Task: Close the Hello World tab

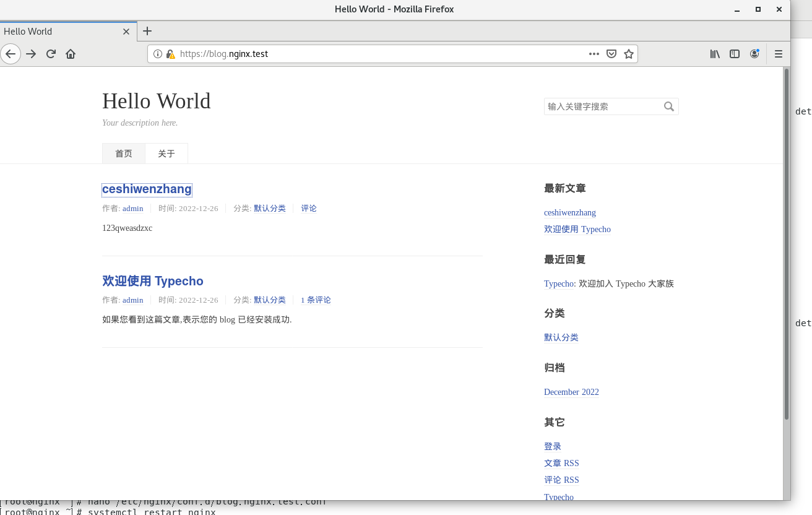Action: point(126,32)
